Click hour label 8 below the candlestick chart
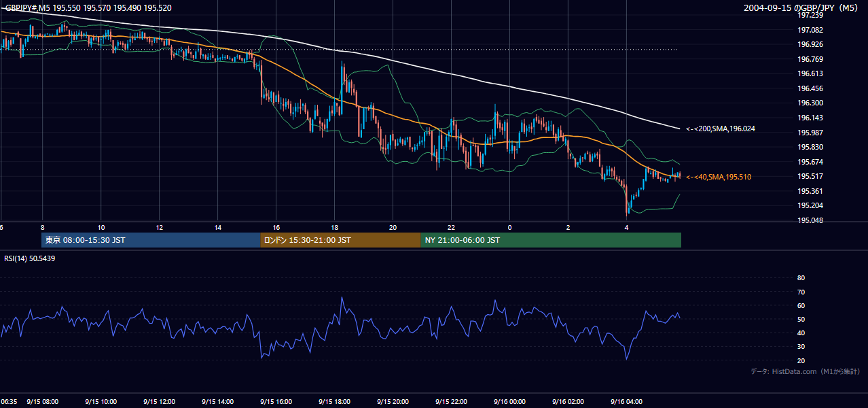The width and height of the screenshot is (868, 408). click(42, 227)
